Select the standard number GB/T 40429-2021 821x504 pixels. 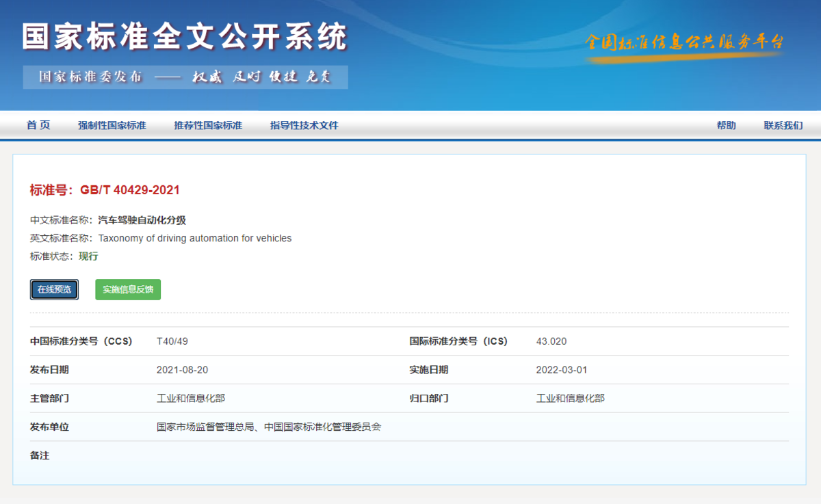point(130,190)
